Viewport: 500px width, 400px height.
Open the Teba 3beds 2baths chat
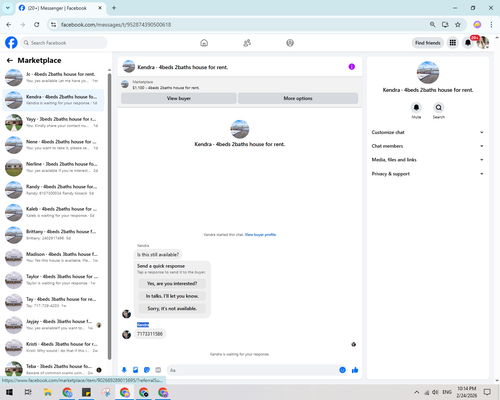tap(53, 369)
